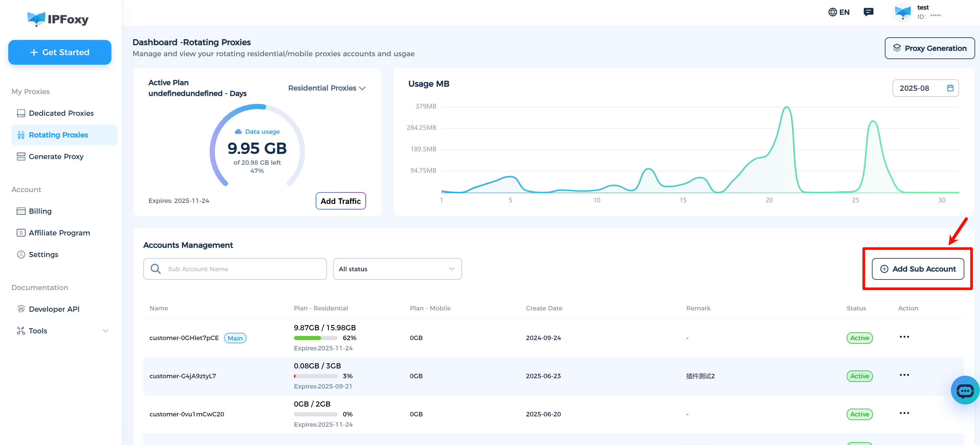Screen dimensions: 980x445
Task: Open the messages chat icon in header
Action: (868, 12)
